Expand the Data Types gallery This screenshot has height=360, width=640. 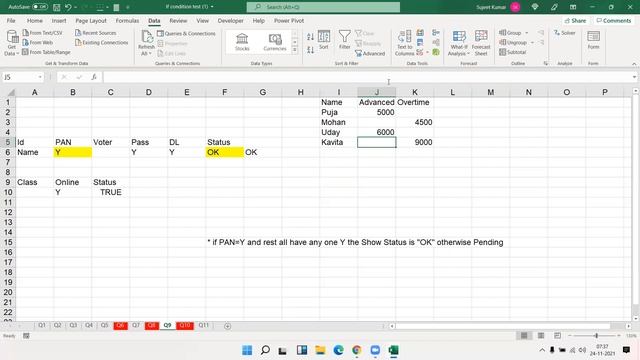(x=295, y=50)
